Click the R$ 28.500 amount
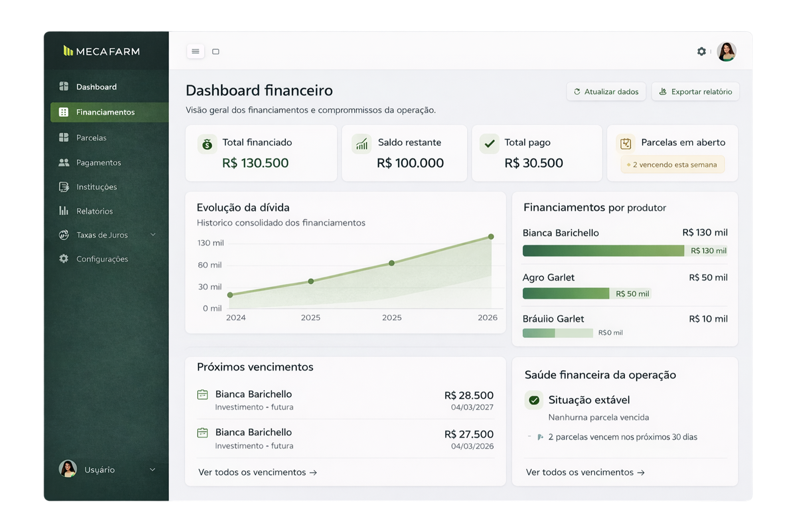Screen dimensions: 798x532 click(469, 395)
